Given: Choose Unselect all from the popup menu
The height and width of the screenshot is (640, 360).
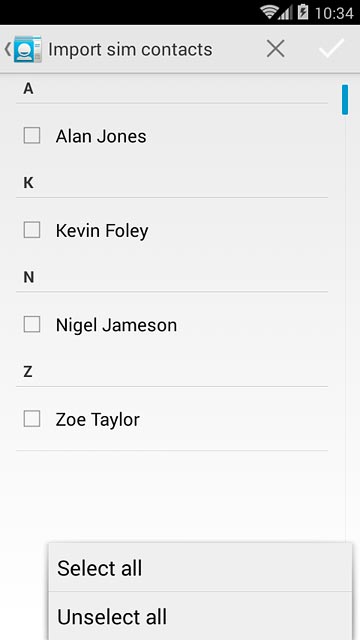Looking at the screenshot, I should pos(200,616).
